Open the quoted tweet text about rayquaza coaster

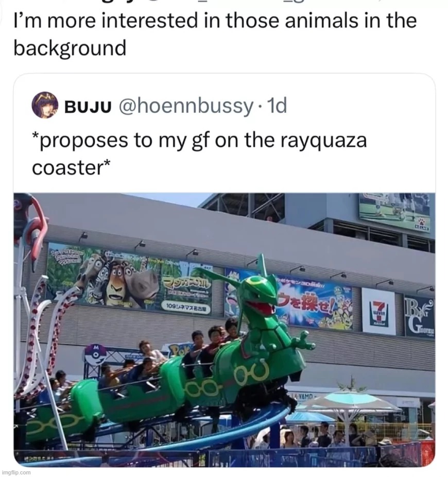(199, 154)
